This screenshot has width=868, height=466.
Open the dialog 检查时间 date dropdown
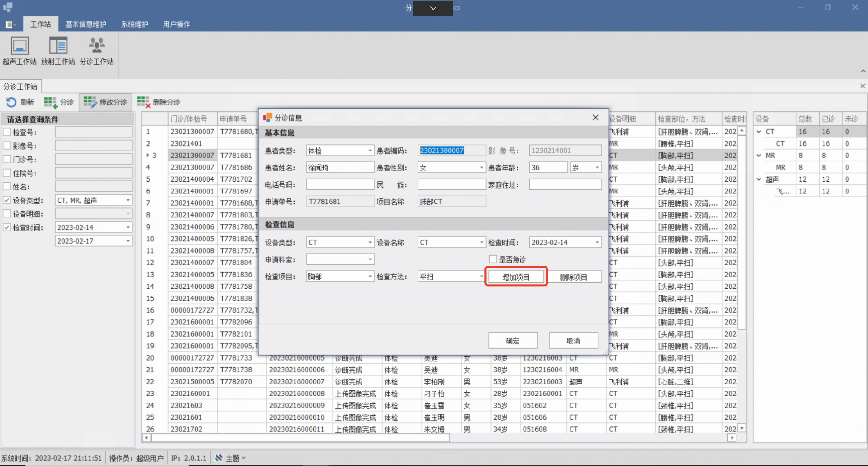[597, 242]
